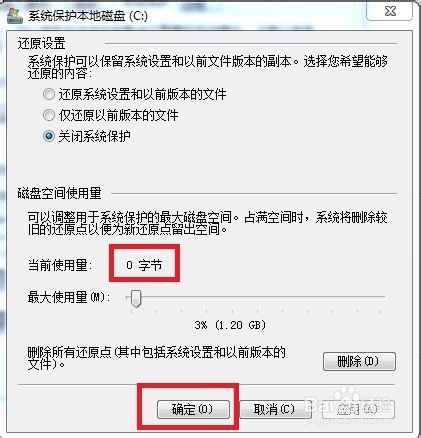Click the 当前使用量 label
Image resolution: width=421 pixels, height=438 pixels.
60,266
